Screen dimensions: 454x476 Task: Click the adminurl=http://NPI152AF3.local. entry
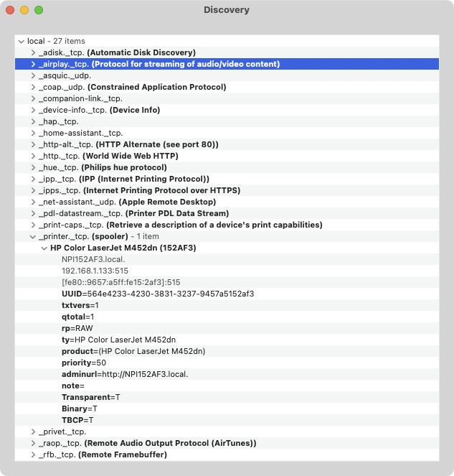coord(125,374)
